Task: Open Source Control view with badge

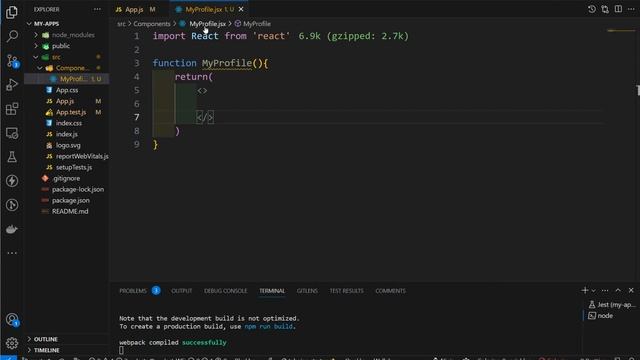Action: [12, 61]
